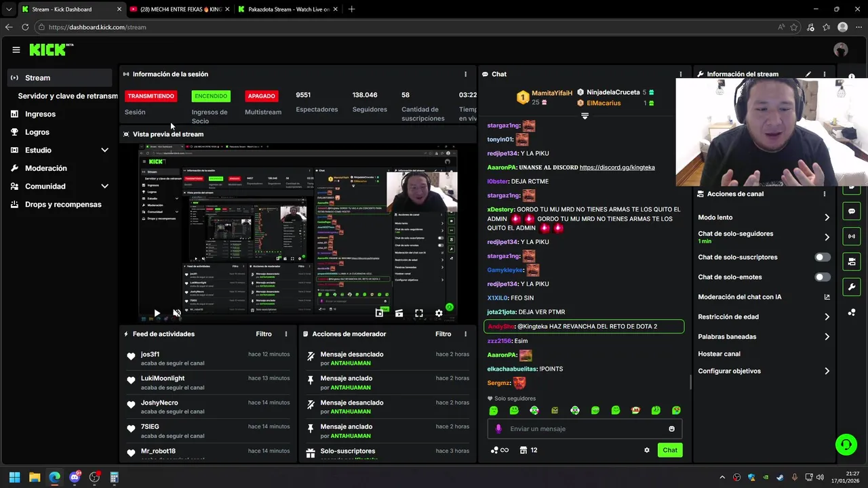Image resolution: width=868 pixels, height=488 pixels.
Task: Open activity feed Filtro dropdown
Action: [264, 334]
